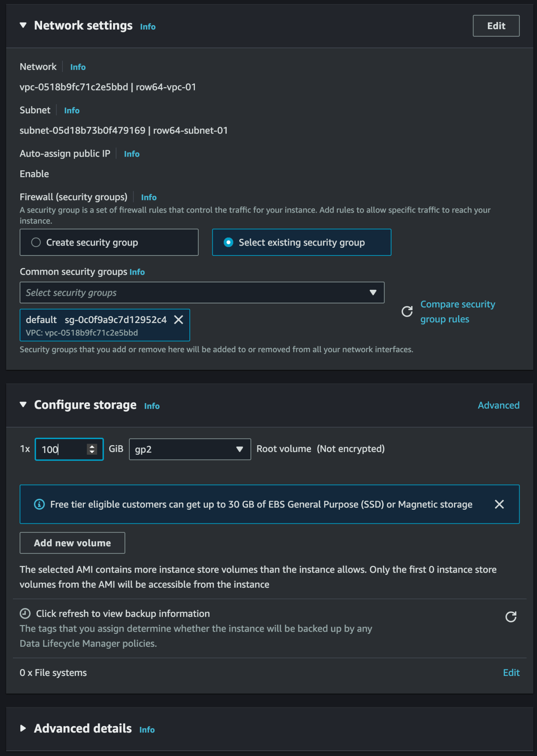Open the Select security groups dropdown
The image size is (537, 756).
coord(202,293)
